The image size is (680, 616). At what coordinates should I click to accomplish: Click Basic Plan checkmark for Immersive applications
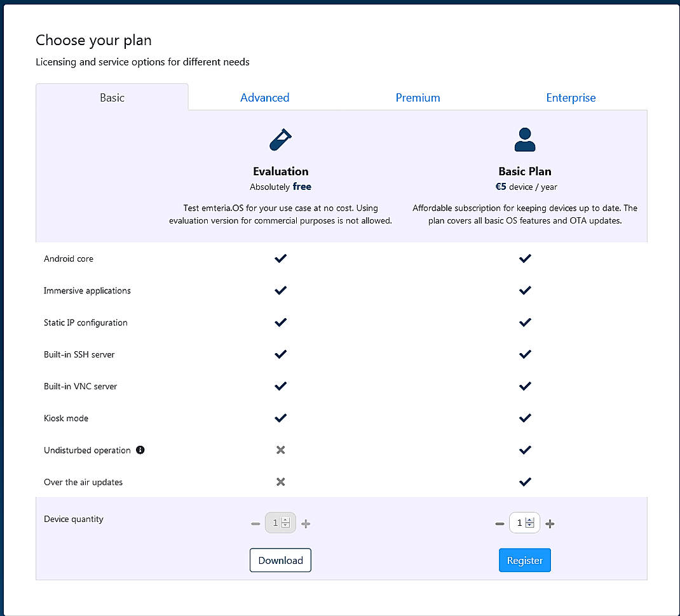pos(525,290)
